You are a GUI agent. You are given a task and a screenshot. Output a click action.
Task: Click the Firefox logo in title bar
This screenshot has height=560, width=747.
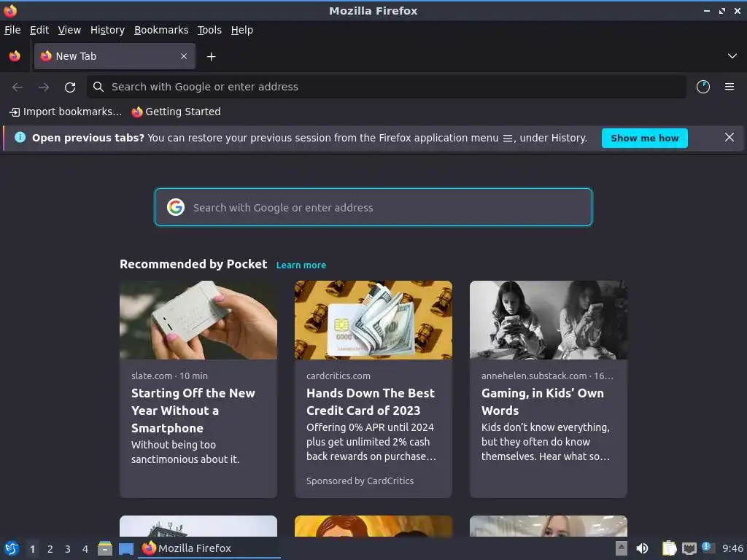point(10,10)
